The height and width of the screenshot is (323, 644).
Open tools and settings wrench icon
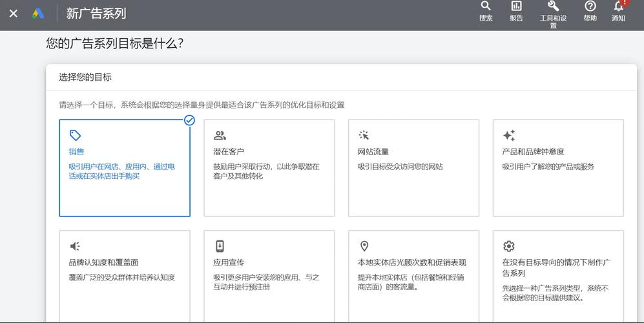(x=553, y=6)
